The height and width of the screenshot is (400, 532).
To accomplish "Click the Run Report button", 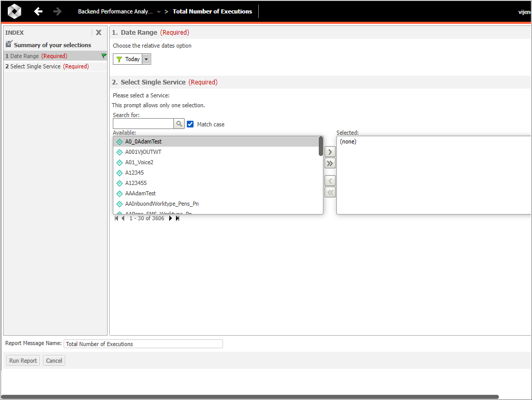I will pyautogui.click(x=23, y=361).
